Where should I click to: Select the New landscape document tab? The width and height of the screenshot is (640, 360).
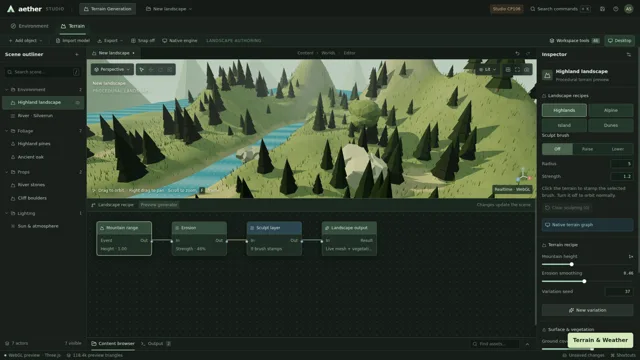113,53
